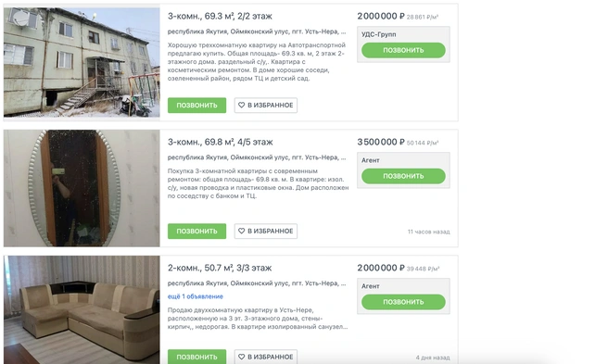This screenshot has height=364, width=608.
Task: Add 2/2 этаж listing to favorites
Action: [266, 105]
